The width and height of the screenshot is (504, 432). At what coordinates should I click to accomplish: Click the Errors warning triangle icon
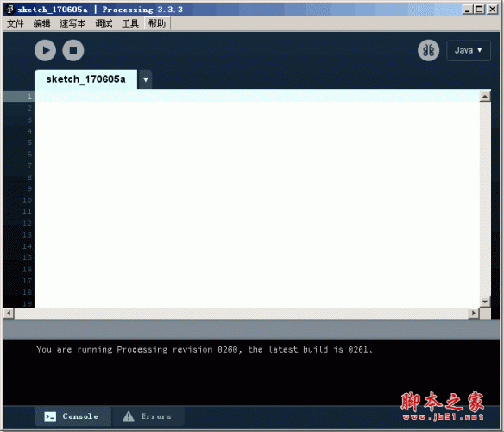[x=129, y=416]
